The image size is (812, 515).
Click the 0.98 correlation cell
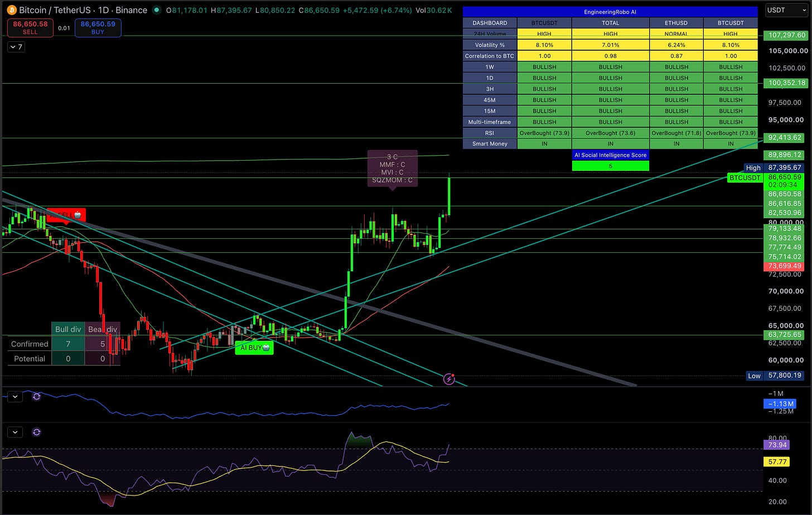pyautogui.click(x=611, y=56)
